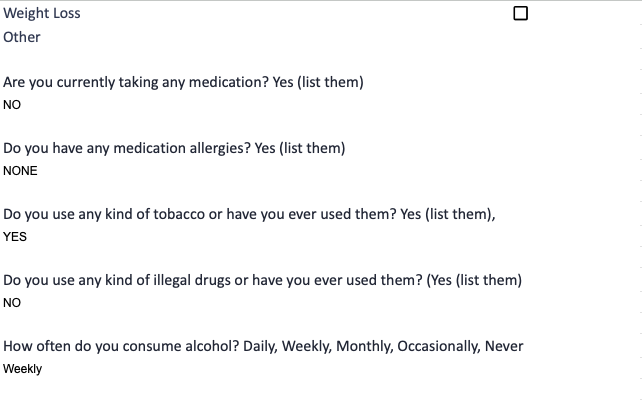Click the "Weight Loss" label text
This screenshot has width=642, height=400.
pos(42,14)
